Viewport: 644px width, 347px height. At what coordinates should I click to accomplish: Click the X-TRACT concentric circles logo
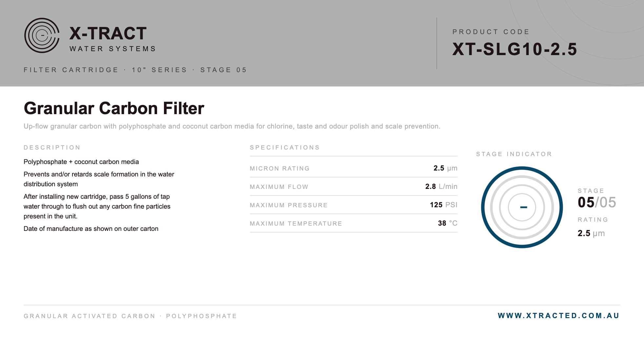[x=42, y=35]
